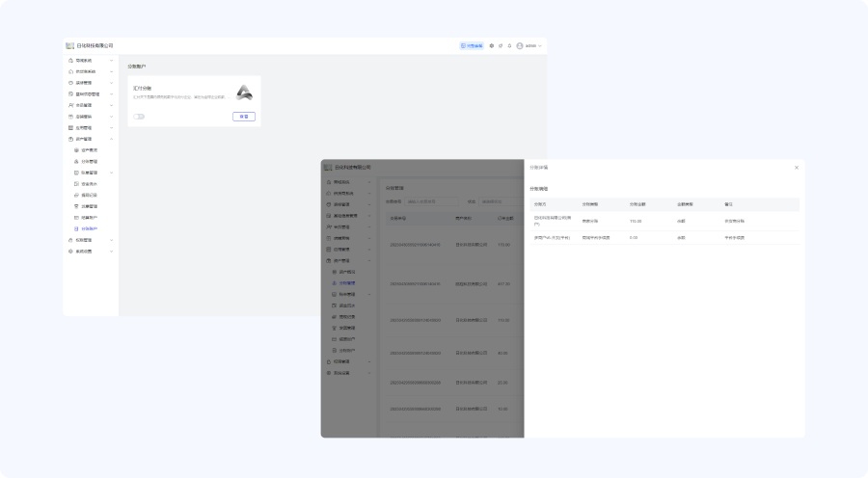Select the 资产概况 sidebar icon
Viewport: 868px width, 478px height.
pos(76,150)
